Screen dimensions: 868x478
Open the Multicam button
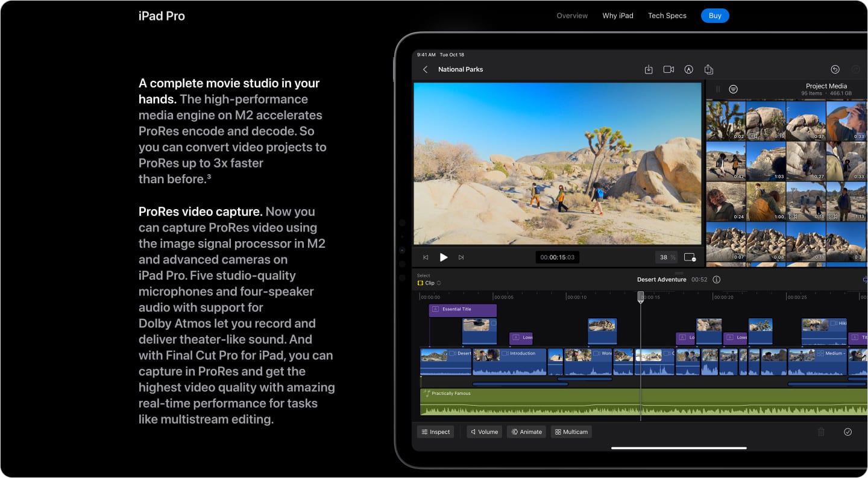click(571, 432)
